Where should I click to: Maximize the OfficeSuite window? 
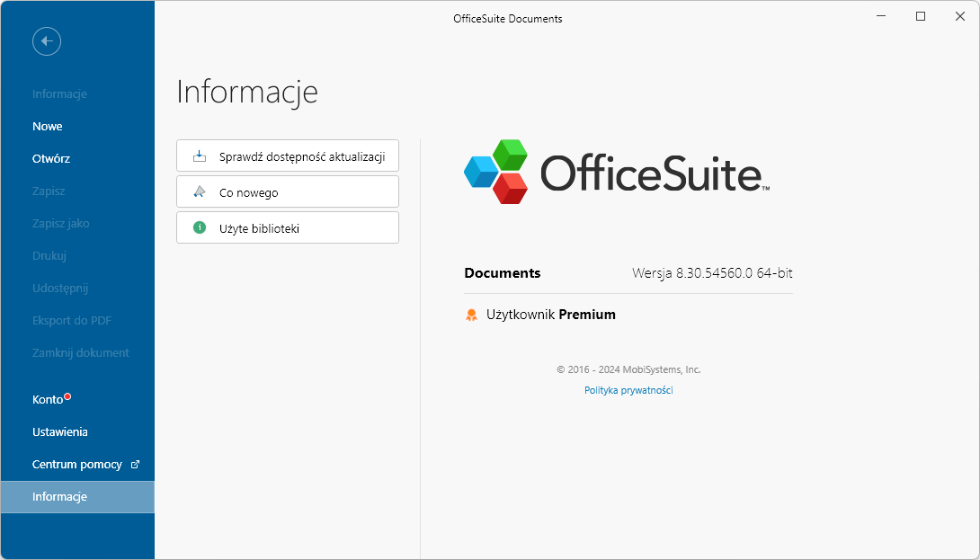[x=921, y=16]
